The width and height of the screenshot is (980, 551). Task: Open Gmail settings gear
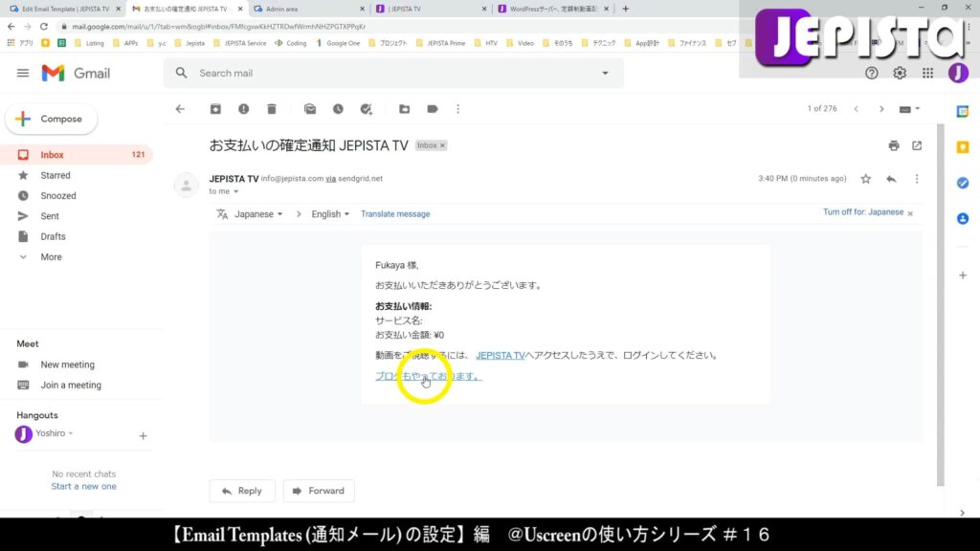point(900,73)
